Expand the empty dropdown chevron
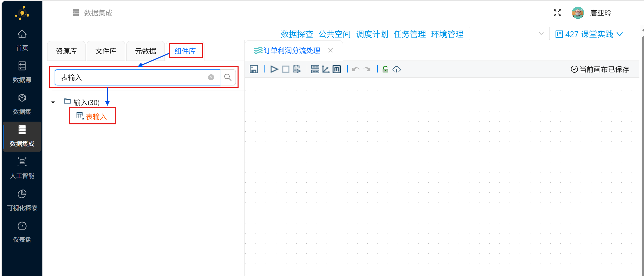 point(541,34)
